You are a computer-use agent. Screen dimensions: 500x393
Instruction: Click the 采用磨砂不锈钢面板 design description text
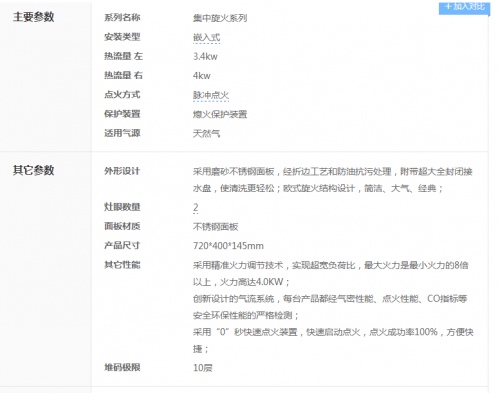pos(333,180)
